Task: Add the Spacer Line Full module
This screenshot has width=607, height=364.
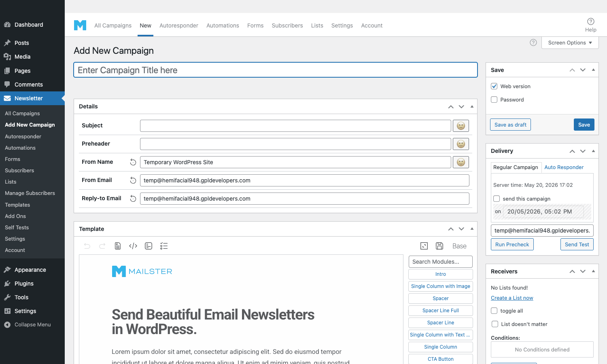Action: coord(441,311)
